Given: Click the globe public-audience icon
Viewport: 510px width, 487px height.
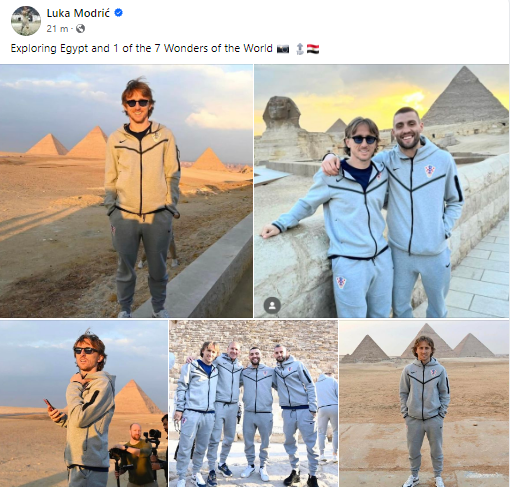Looking at the screenshot, I should click(x=80, y=29).
